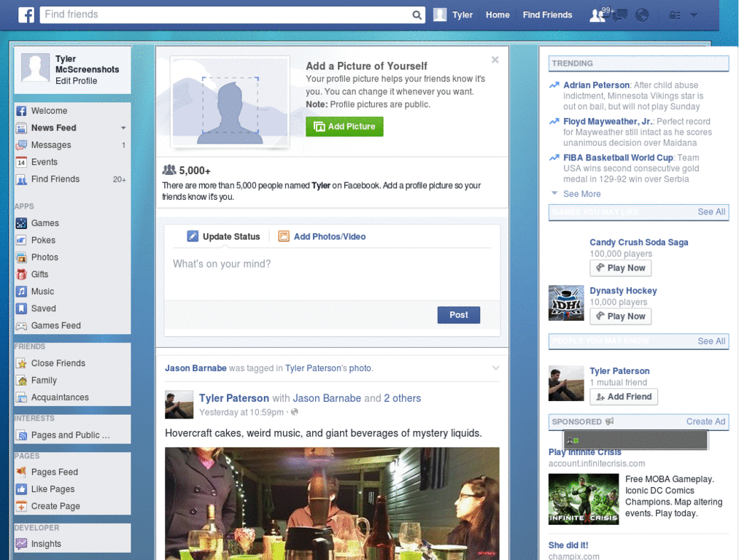
Task: Open FIBA Basketball World Cup topic
Action: [x=618, y=157]
